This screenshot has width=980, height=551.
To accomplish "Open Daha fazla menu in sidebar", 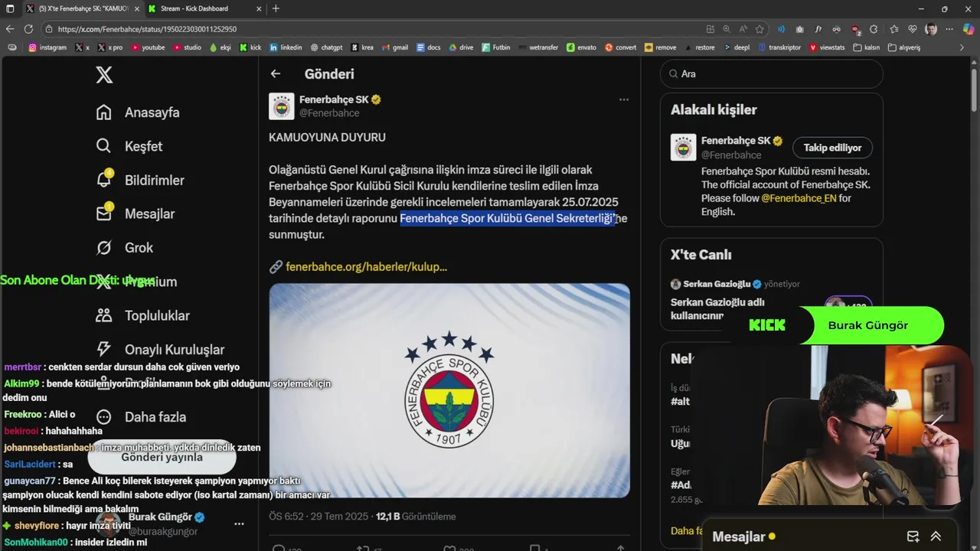I will pyautogui.click(x=141, y=417).
